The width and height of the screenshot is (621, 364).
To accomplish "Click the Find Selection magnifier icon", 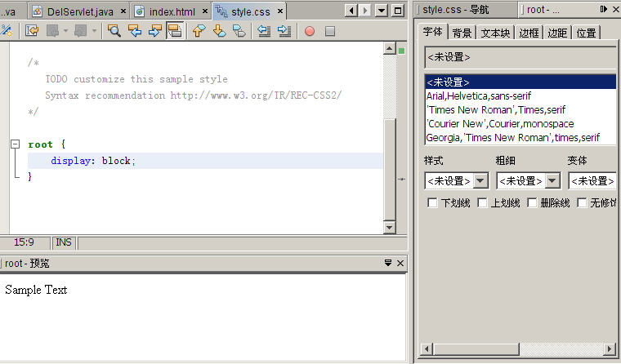I will 114,31.
